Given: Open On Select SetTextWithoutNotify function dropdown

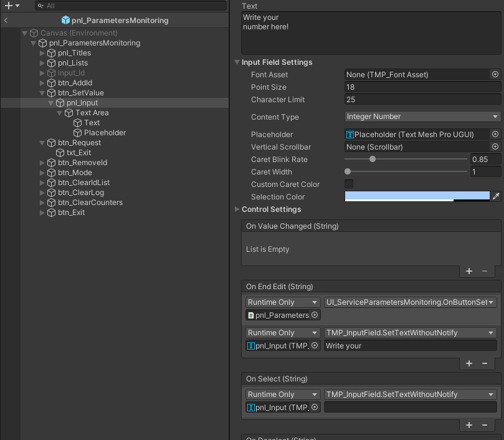Looking at the screenshot, I should coord(410,395).
